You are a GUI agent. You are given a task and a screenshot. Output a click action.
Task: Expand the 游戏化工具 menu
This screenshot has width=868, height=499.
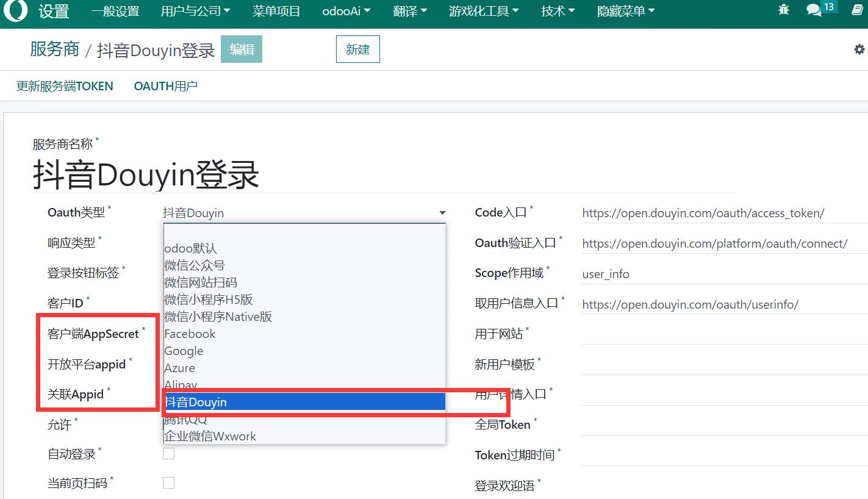coord(484,11)
